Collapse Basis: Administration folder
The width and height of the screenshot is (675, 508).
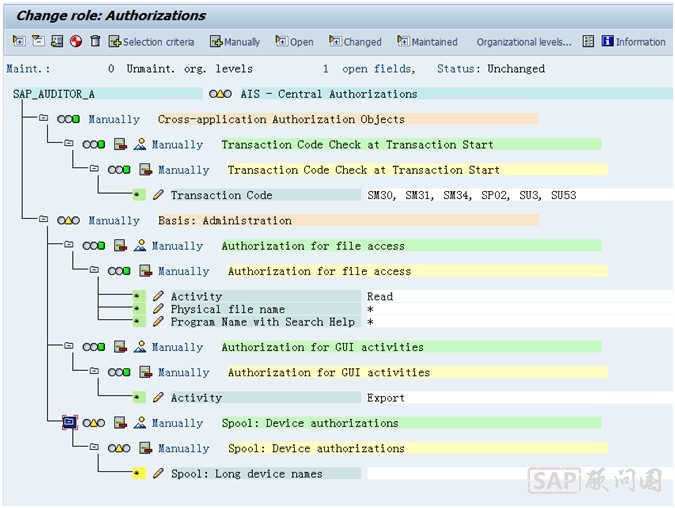[x=43, y=219]
